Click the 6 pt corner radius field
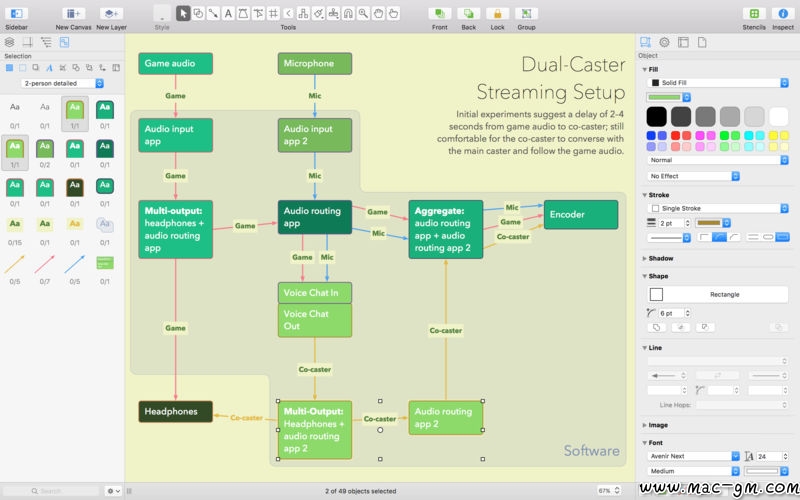This screenshot has height=500, width=800. click(x=670, y=313)
